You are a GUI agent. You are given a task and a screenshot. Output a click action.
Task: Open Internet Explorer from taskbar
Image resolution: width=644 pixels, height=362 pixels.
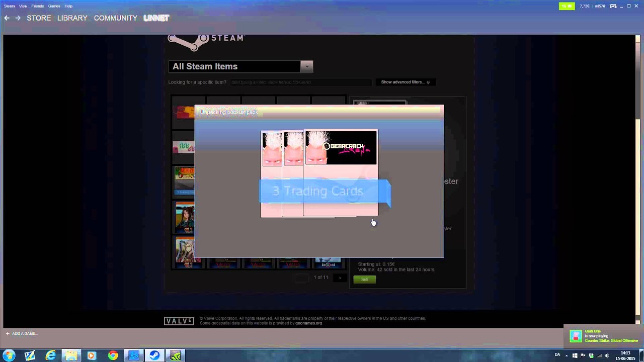click(x=50, y=355)
